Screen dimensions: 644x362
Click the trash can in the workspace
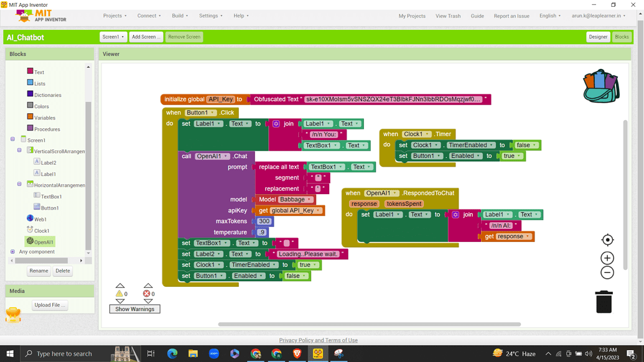[604, 302]
